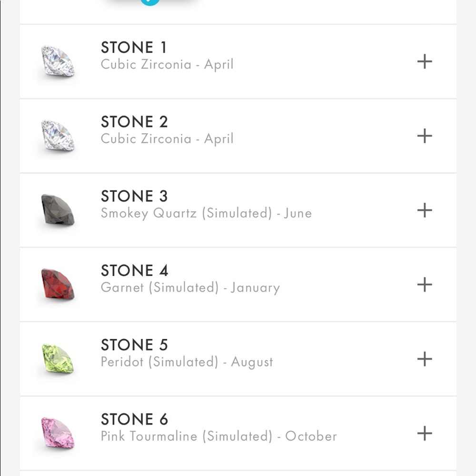
Task: Click Peridot (Simulated) - August text
Action: (187, 362)
